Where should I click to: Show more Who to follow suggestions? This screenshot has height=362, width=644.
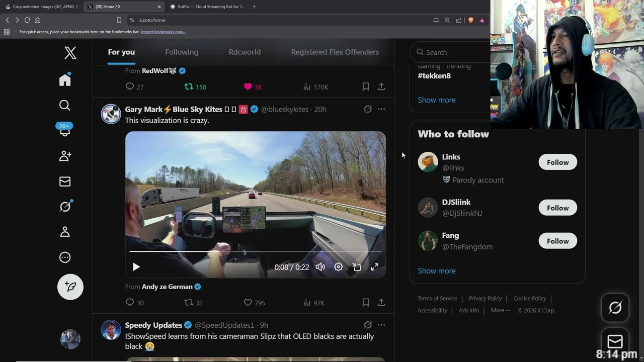click(x=437, y=270)
